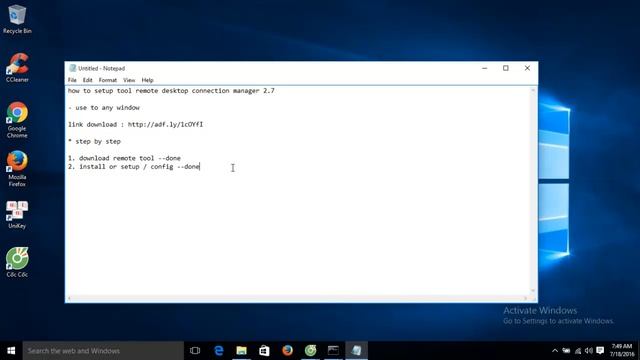This screenshot has height=360, width=640.
Task: Open the Help menu in Notepad
Action: coord(147,80)
